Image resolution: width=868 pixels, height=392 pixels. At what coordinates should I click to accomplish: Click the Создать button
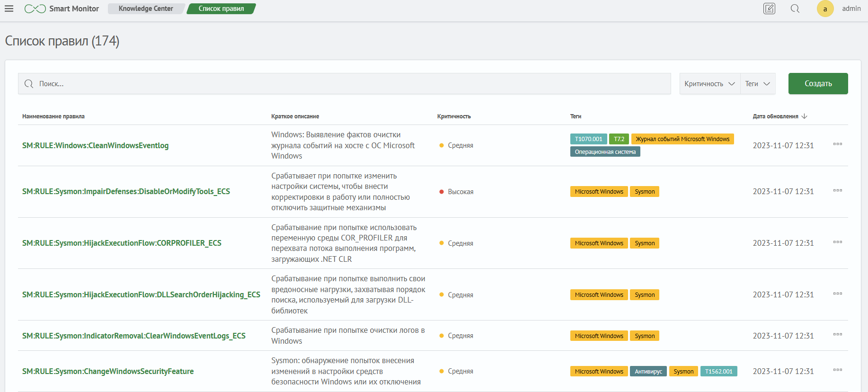pos(818,84)
